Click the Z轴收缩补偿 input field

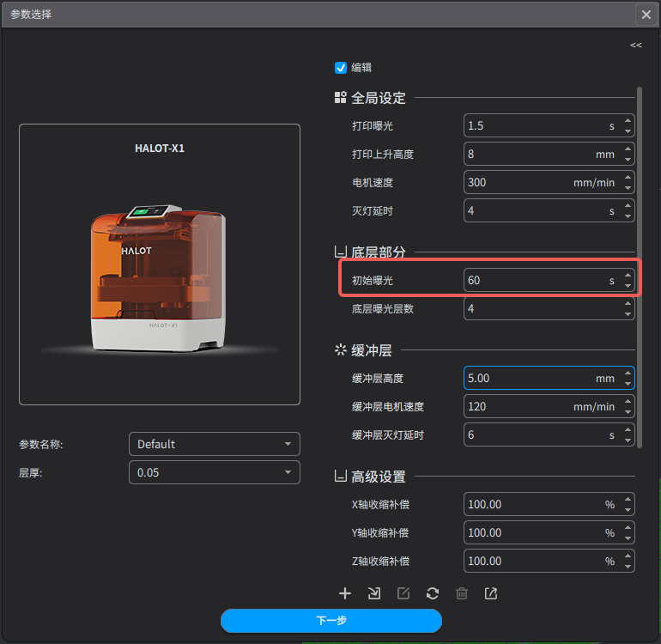point(549,561)
